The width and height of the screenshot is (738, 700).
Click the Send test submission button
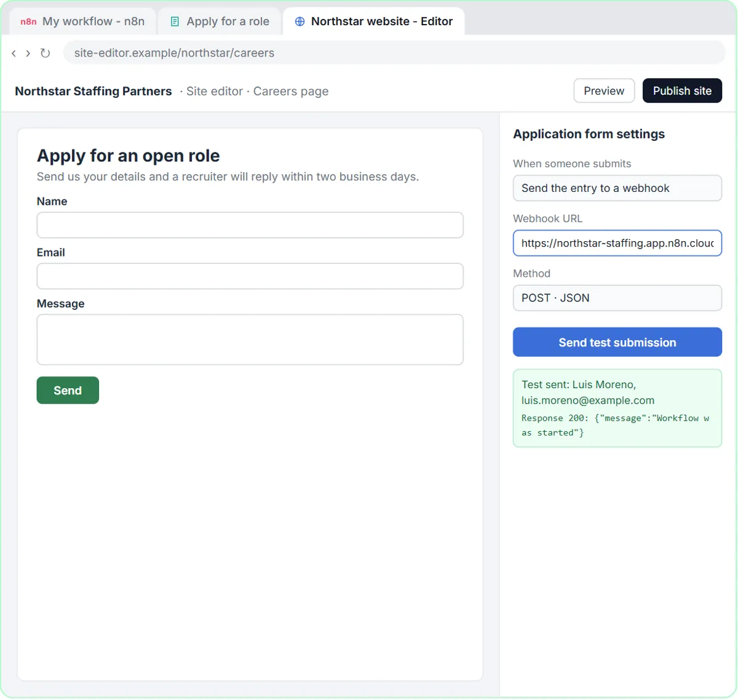click(x=617, y=342)
